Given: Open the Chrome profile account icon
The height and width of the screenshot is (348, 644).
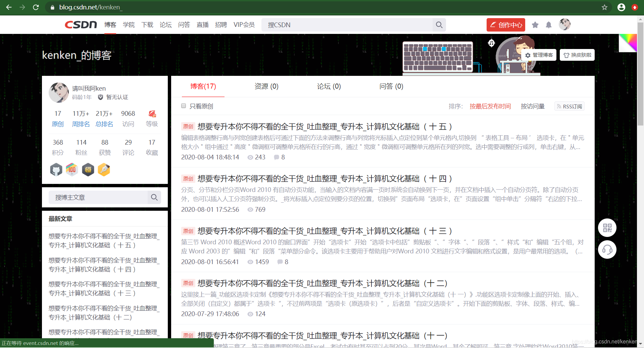Looking at the screenshot, I should tap(621, 7).
